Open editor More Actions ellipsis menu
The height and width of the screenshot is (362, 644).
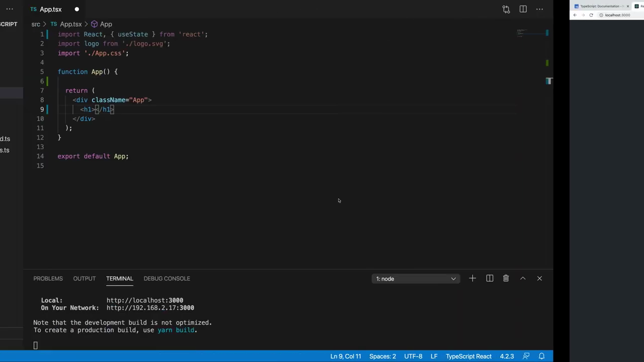(540, 9)
